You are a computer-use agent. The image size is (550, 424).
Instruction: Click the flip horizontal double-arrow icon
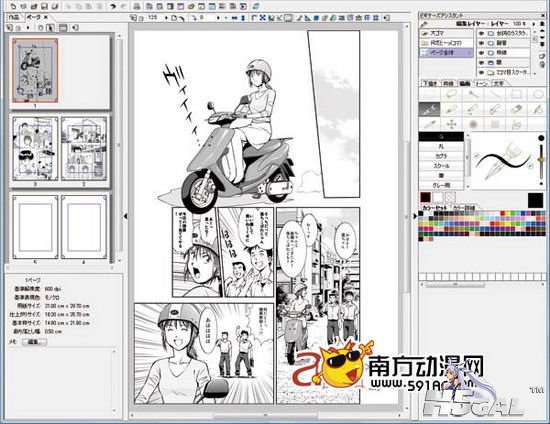(235, 18)
